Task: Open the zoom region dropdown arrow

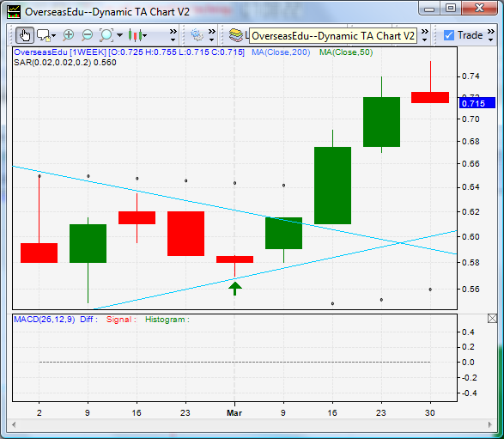Action: click(119, 35)
